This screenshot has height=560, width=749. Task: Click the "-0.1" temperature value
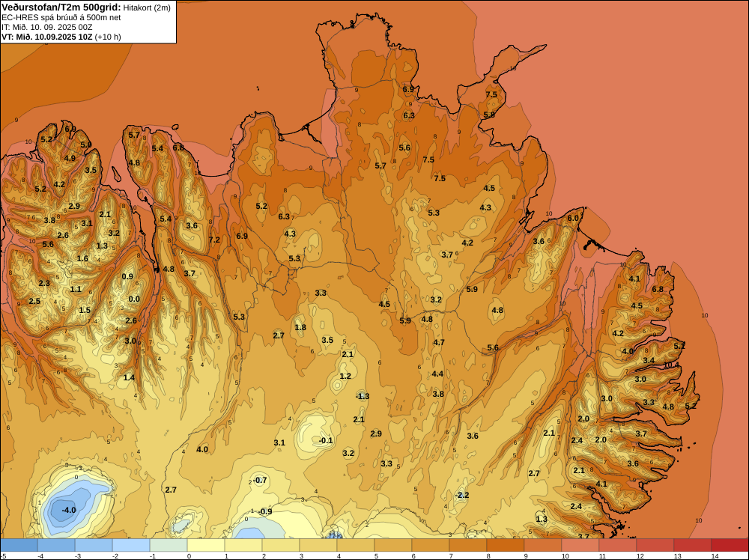[x=326, y=440]
